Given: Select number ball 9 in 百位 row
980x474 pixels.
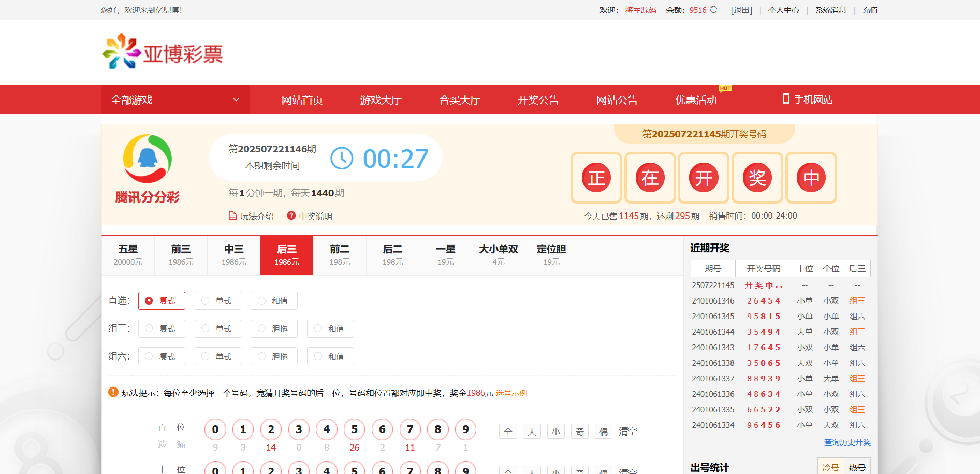Looking at the screenshot, I should pyautogui.click(x=466, y=429).
